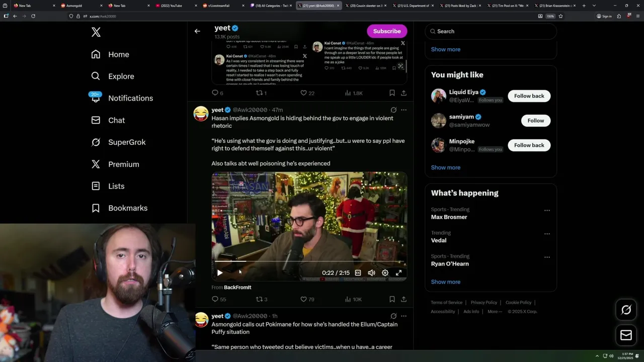644x362 pixels.
Task: Open the Terms of Service link
Action: click(x=446, y=303)
